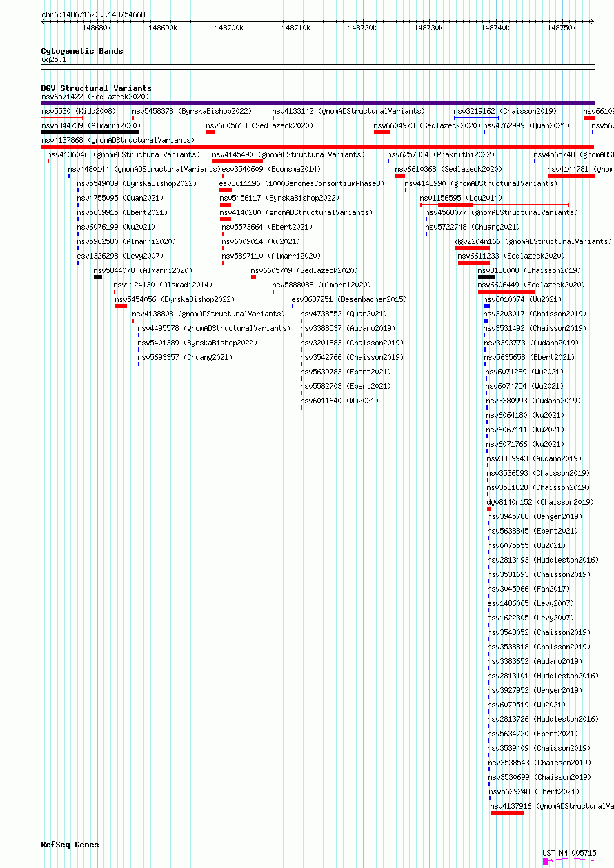Click nsv4480144 (gnomADStructuralVariants) label
The image size is (614, 868).
tap(144, 169)
